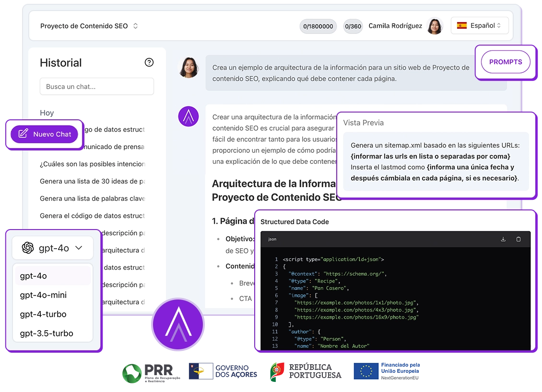This screenshot has width=542, height=392.
Task: Open the Proyecto de Contenido SEO project selector
Action: pyautogui.click(x=89, y=26)
